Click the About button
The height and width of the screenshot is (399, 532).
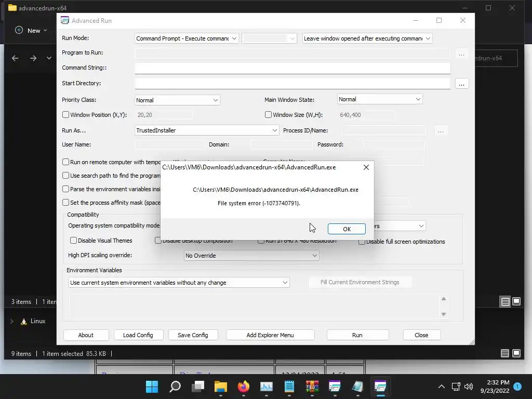pyautogui.click(x=86, y=335)
